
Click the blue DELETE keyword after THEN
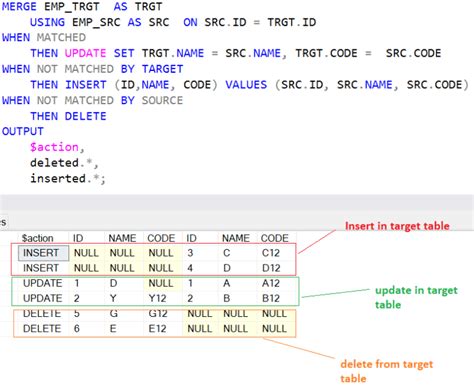pyautogui.click(x=85, y=116)
